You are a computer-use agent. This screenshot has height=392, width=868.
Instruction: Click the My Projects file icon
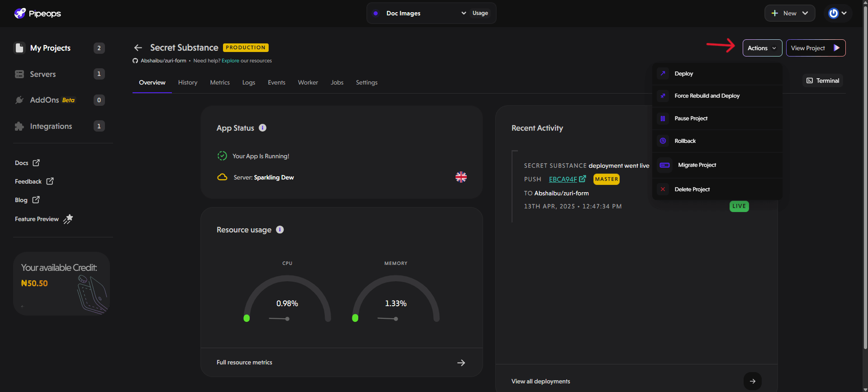(19, 48)
